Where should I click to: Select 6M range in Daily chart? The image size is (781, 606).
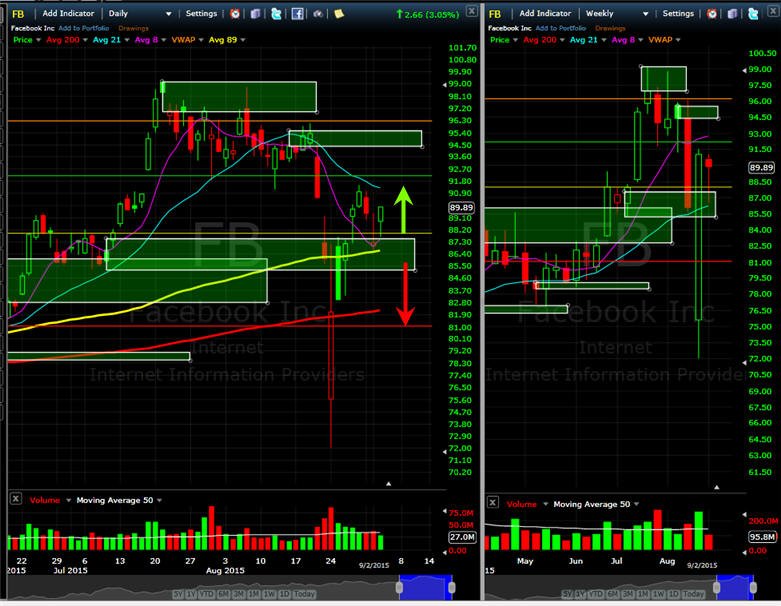click(x=223, y=594)
